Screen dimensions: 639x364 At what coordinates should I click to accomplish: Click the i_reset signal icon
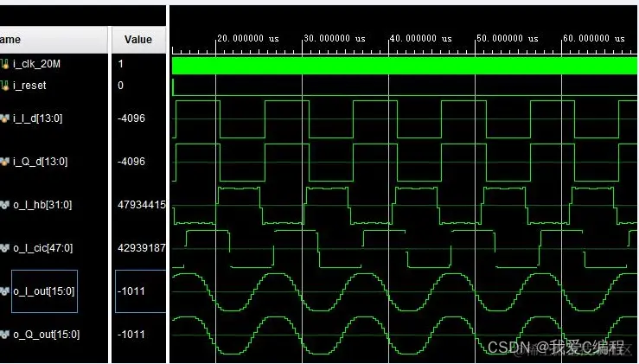[4, 86]
